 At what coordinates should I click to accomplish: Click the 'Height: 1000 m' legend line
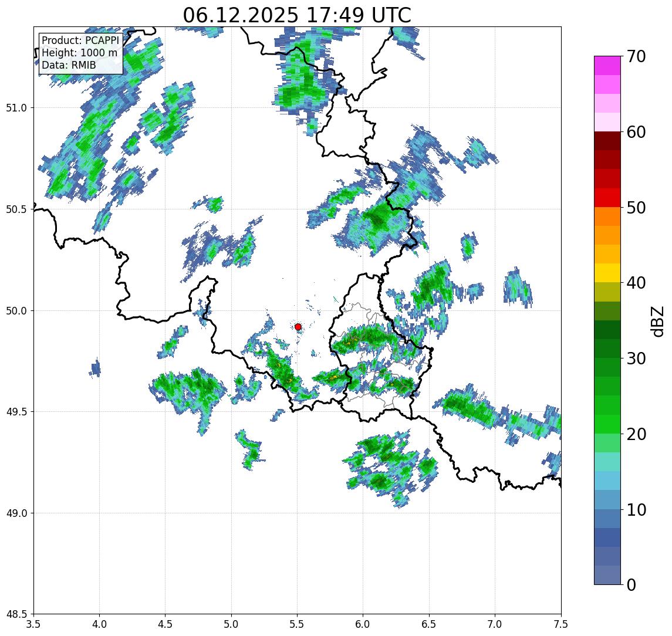click(79, 53)
